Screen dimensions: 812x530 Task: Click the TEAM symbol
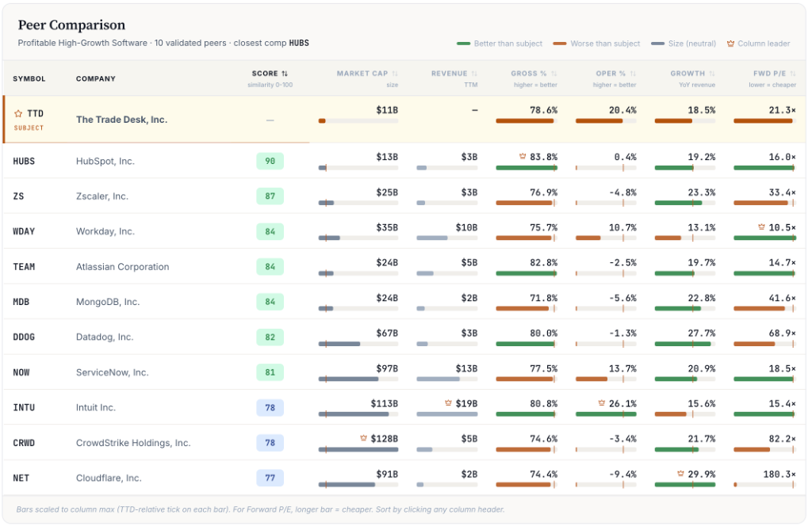tap(24, 266)
